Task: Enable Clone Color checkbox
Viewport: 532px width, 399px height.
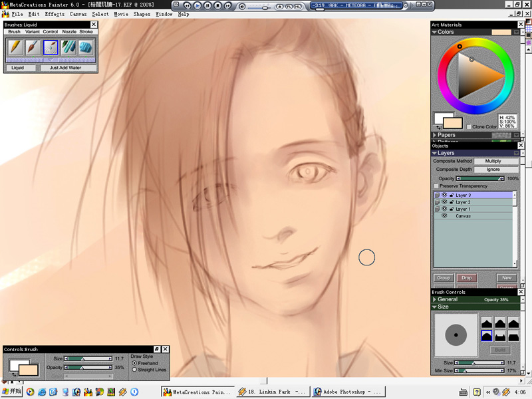Action: [x=469, y=126]
